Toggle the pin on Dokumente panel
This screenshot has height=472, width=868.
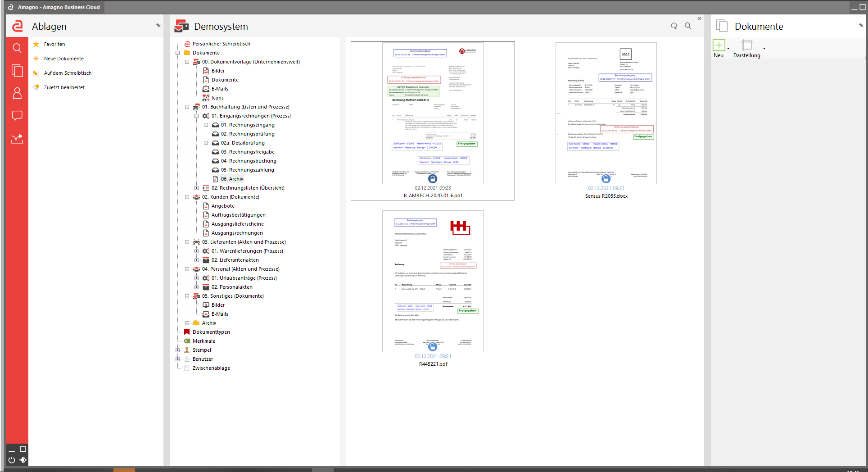[861, 26]
